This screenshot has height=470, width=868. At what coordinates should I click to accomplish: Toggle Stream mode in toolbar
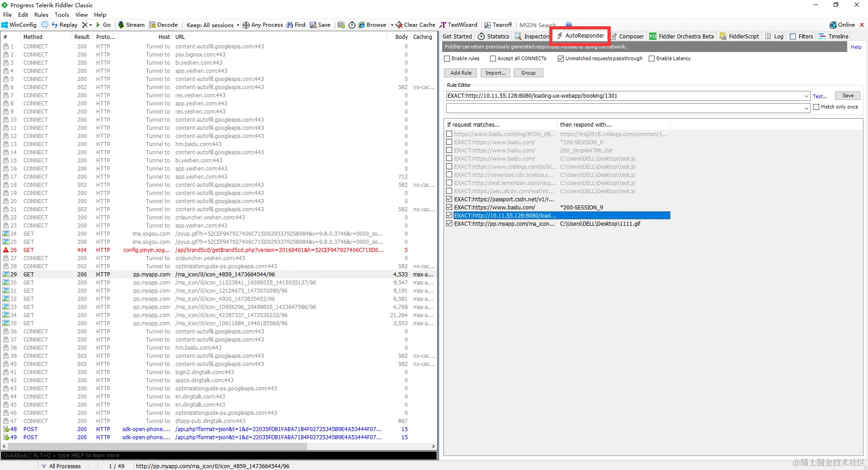(132, 25)
